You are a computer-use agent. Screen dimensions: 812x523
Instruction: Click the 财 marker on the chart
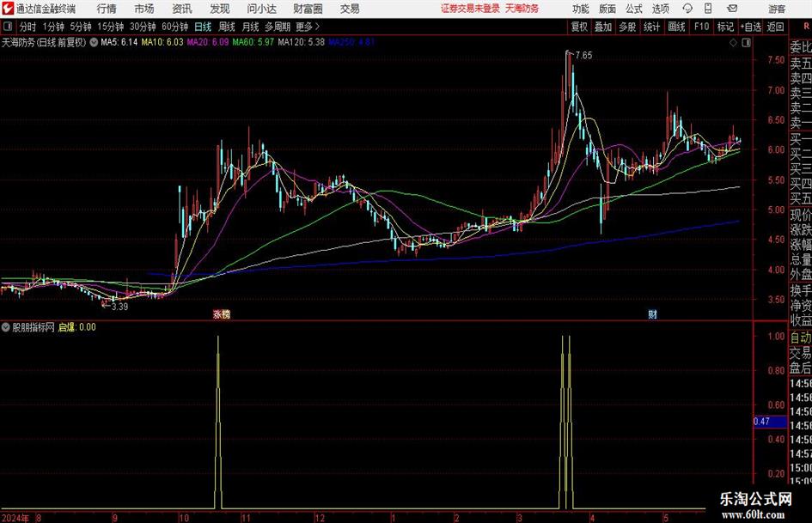pos(652,314)
